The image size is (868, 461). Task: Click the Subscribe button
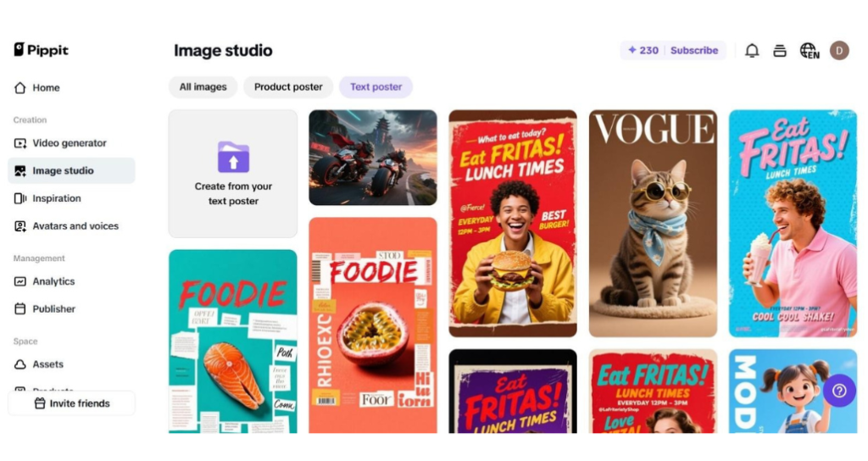(694, 51)
